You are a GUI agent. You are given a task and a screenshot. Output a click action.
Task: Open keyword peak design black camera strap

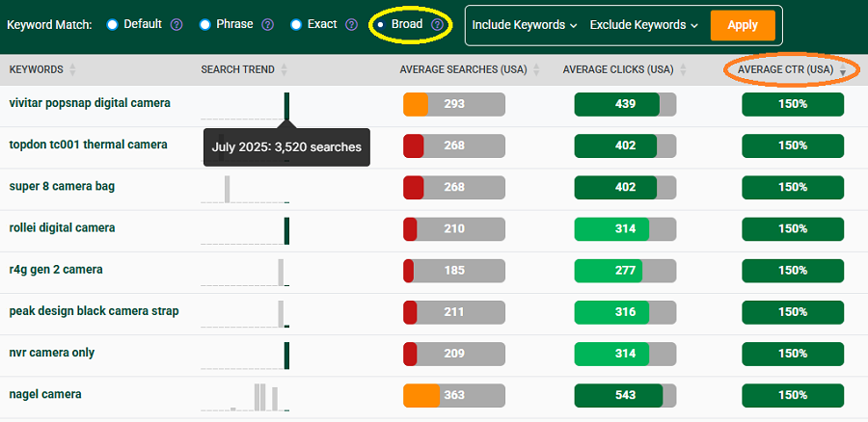click(95, 311)
